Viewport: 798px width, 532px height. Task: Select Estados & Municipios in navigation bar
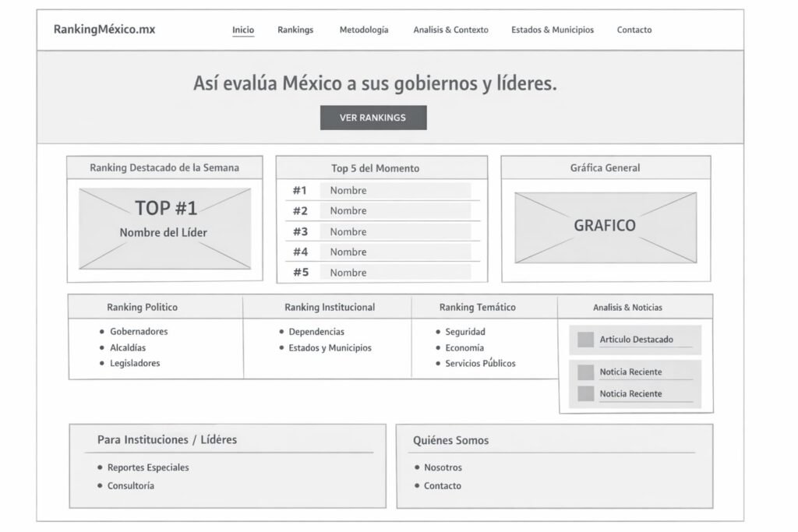(x=553, y=30)
